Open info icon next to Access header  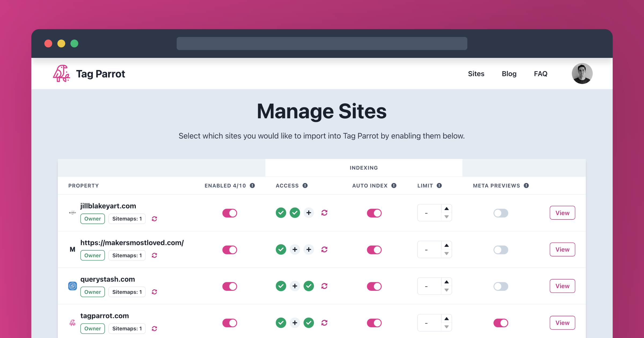[x=305, y=186]
